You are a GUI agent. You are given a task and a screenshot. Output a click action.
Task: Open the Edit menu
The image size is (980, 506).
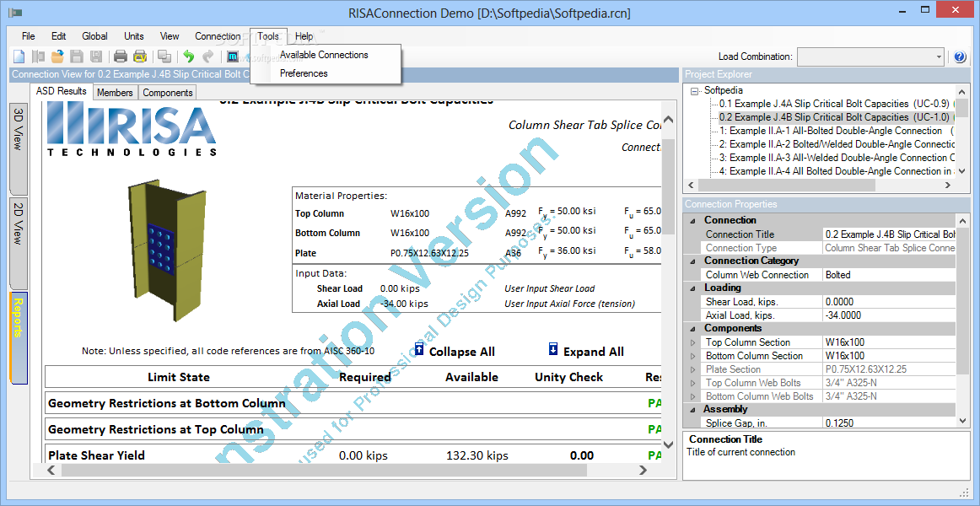59,36
